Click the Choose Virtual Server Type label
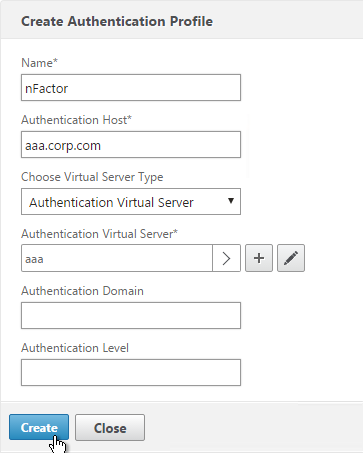The height and width of the screenshot is (453, 363). coord(92,177)
